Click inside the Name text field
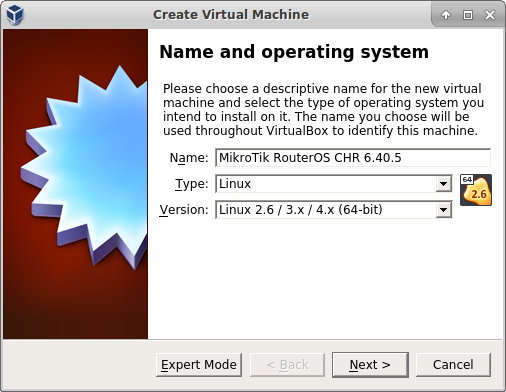This screenshot has width=506, height=392. coord(353,158)
